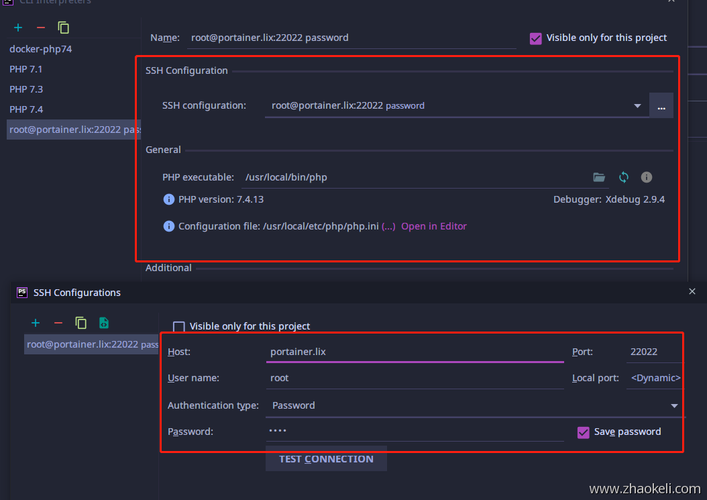707x500 pixels.
Task: Toggle the Save password checkbox
Action: tap(583, 433)
